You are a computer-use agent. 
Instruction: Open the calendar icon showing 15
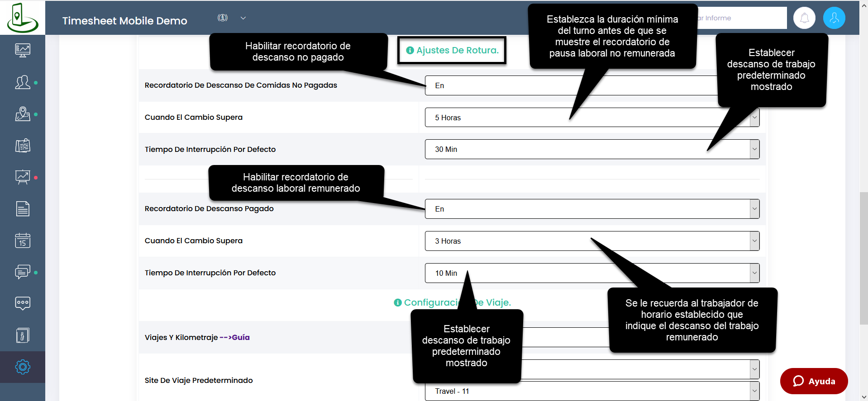pyautogui.click(x=23, y=241)
